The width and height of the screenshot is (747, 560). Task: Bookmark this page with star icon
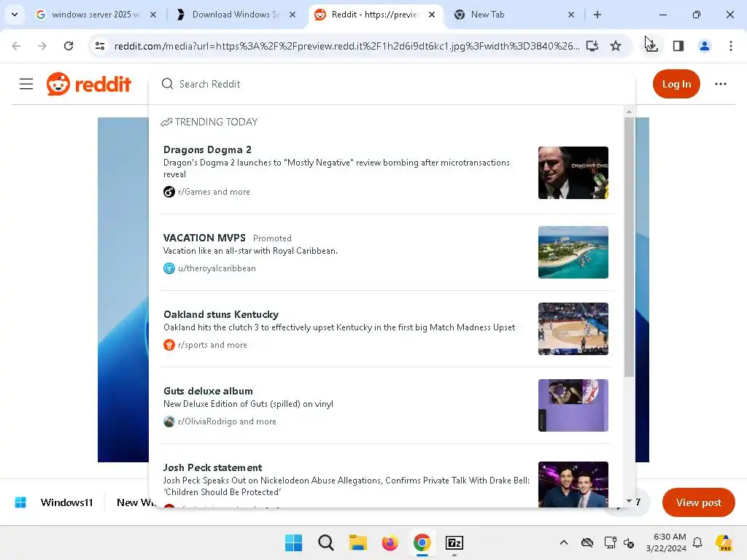tap(616, 46)
